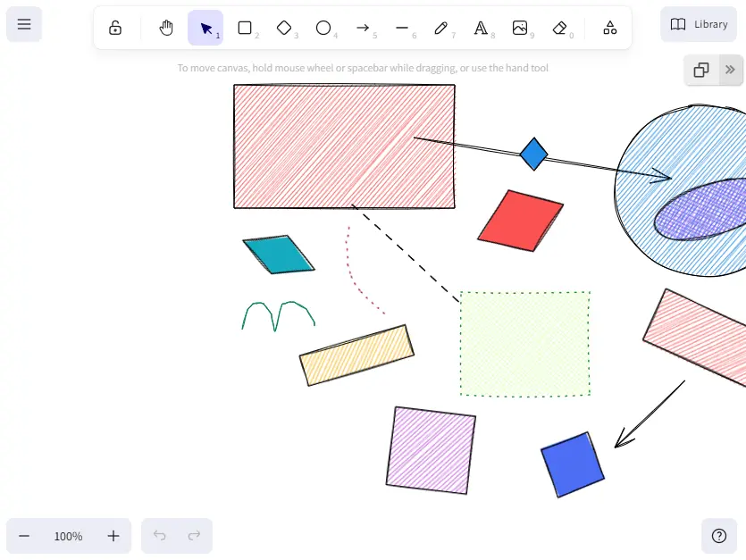Select the Eraser tool

click(x=559, y=28)
